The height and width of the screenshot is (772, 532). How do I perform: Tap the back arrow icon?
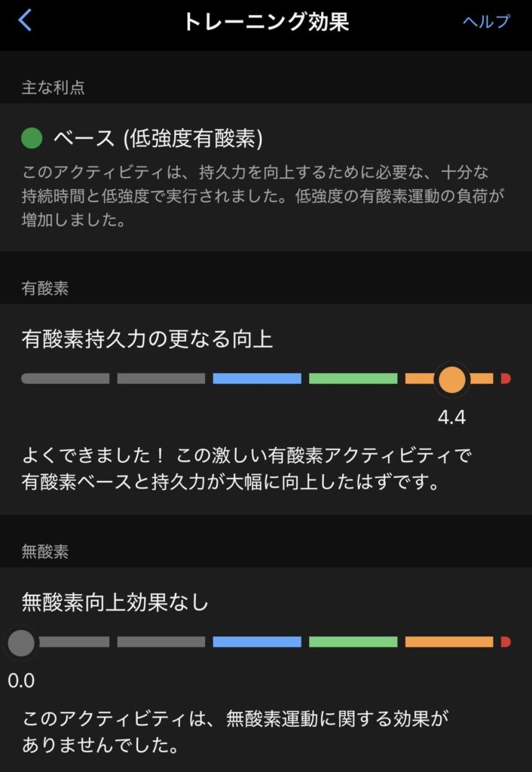tap(25, 20)
